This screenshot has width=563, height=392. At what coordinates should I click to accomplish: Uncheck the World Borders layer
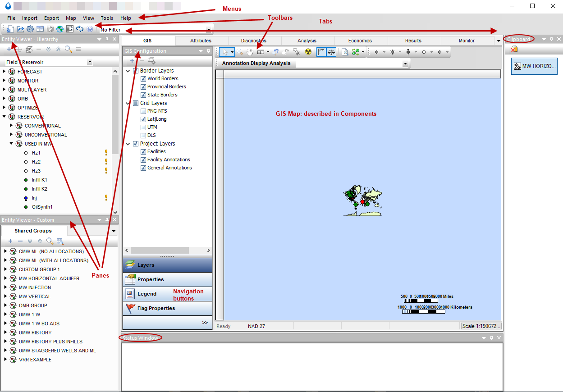coord(143,78)
